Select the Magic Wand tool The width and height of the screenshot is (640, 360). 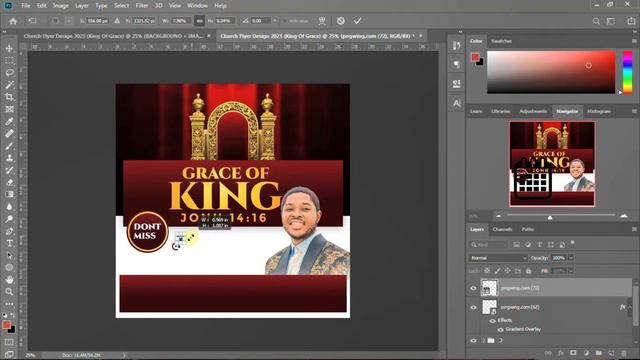[9, 85]
